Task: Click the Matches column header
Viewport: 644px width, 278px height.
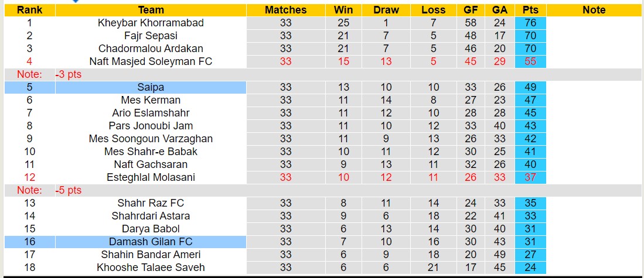Action: tap(285, 10)
